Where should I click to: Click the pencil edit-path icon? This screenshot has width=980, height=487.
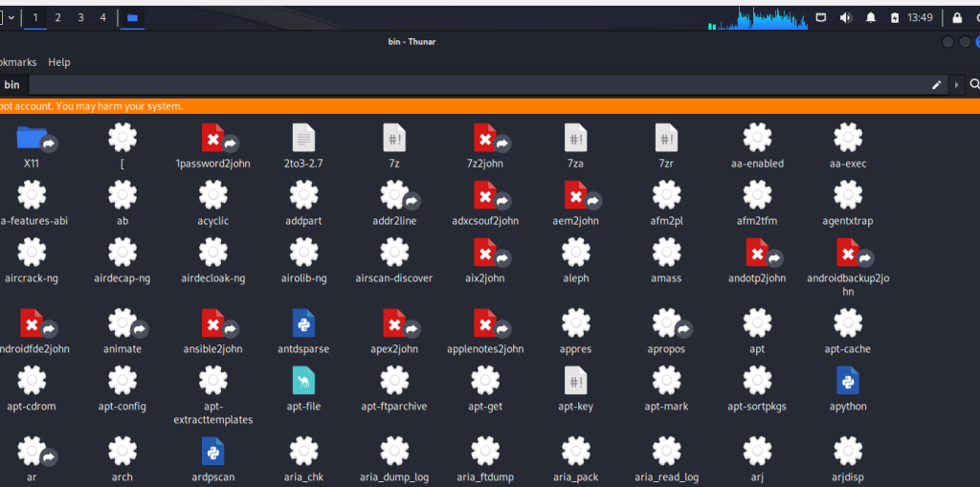(x=936, y=85)
